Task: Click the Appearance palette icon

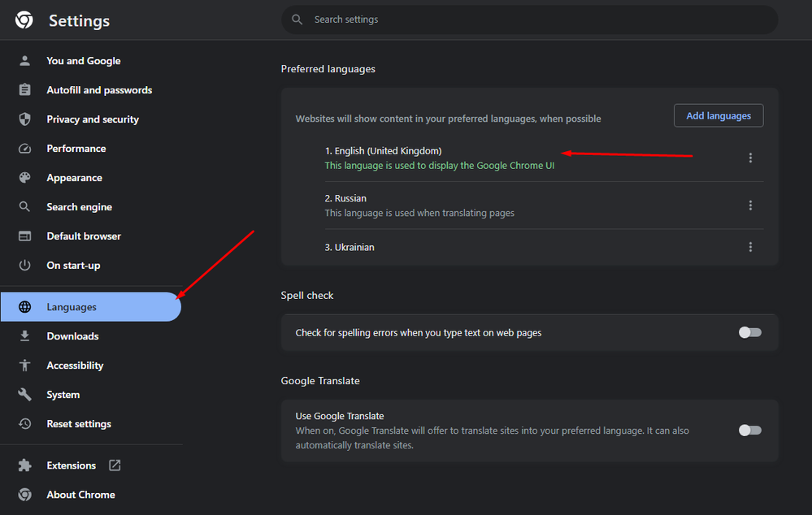Action: [24, 178]
